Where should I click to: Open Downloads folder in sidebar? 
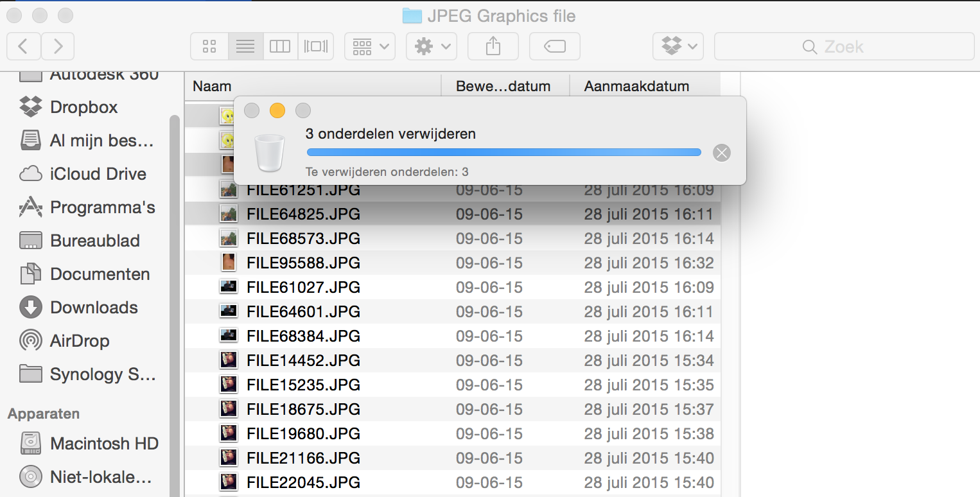click(94, 308)
